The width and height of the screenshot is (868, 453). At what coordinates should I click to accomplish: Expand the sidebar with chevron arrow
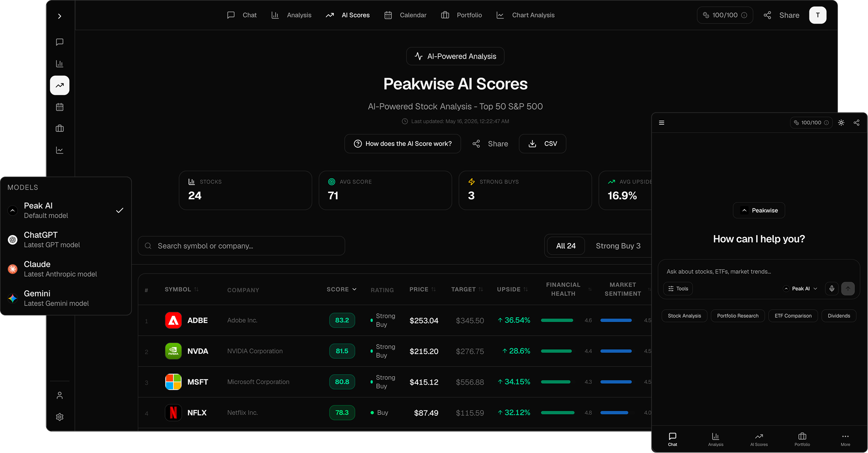[59, 16]
